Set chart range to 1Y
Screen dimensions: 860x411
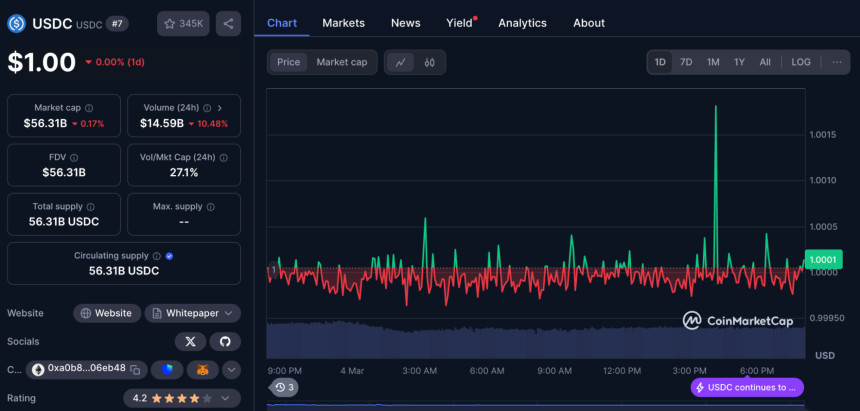tap(739, 62)
